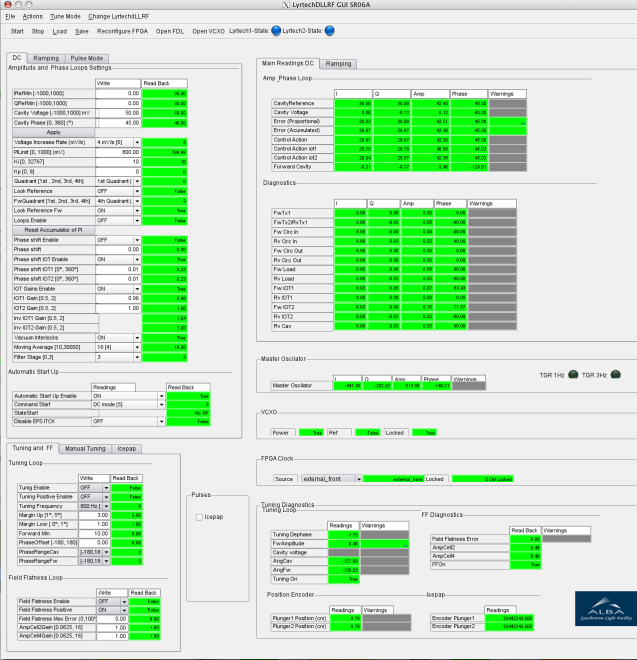The width and height of the screenshot is (637, 660).
Task: Select the Tuning and FF tab
Action: (x=33, y=448)
